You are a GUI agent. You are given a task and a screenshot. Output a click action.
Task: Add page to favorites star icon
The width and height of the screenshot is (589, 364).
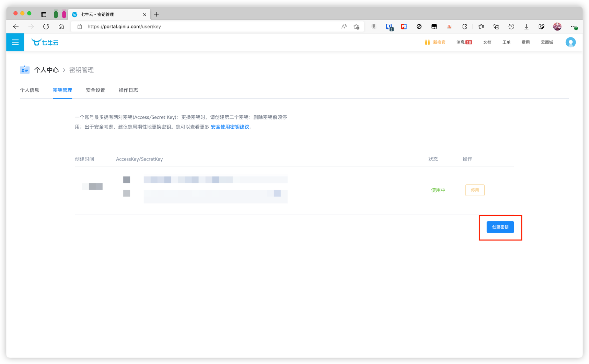pyautogui.click(x=356, y=26)
